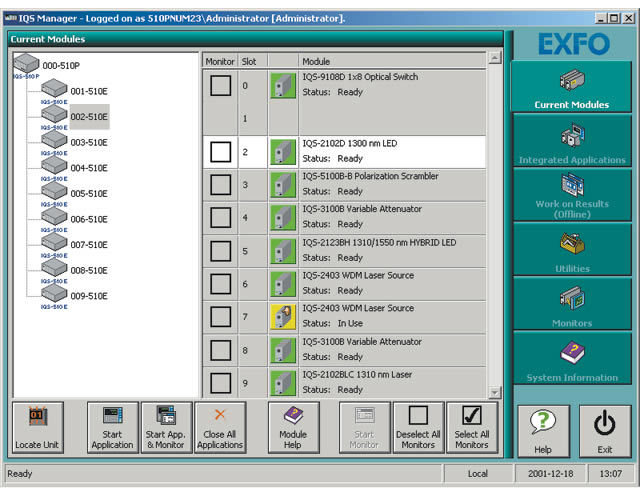Select the 004-510E tree item label

pyautogui.click(x=89, y=168)
